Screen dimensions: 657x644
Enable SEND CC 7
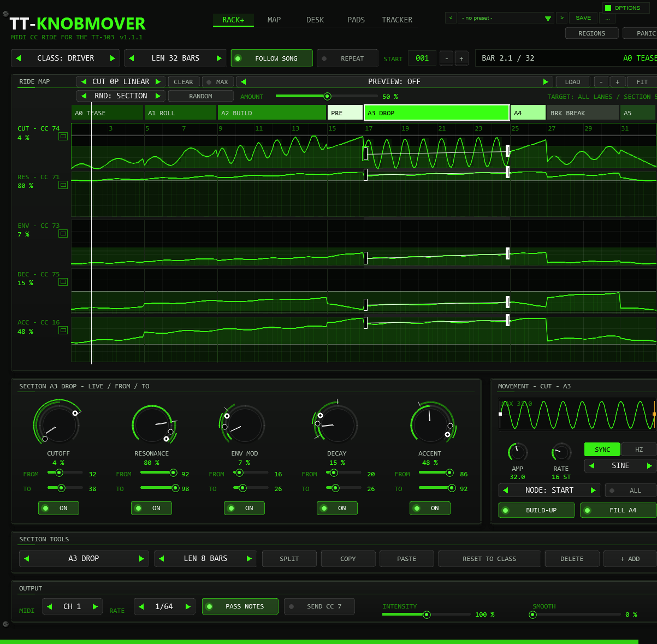[319, 606]
